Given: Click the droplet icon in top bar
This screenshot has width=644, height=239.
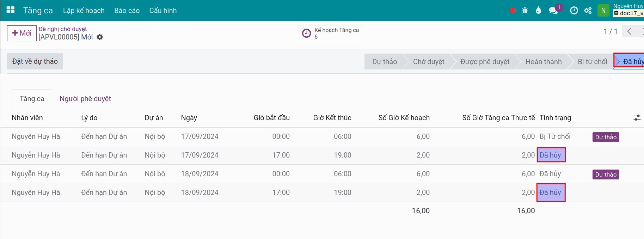Looking at the screenshot, I should [x=538, y=11].
